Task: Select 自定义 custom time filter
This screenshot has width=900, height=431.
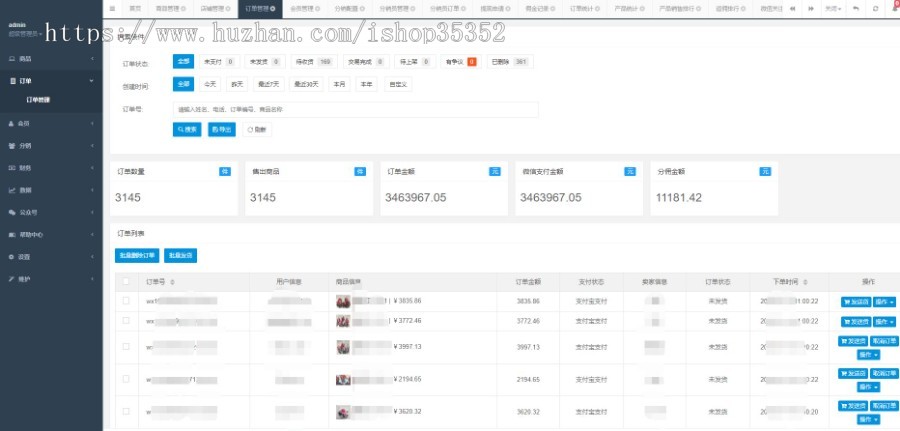Action: (398, 84)
